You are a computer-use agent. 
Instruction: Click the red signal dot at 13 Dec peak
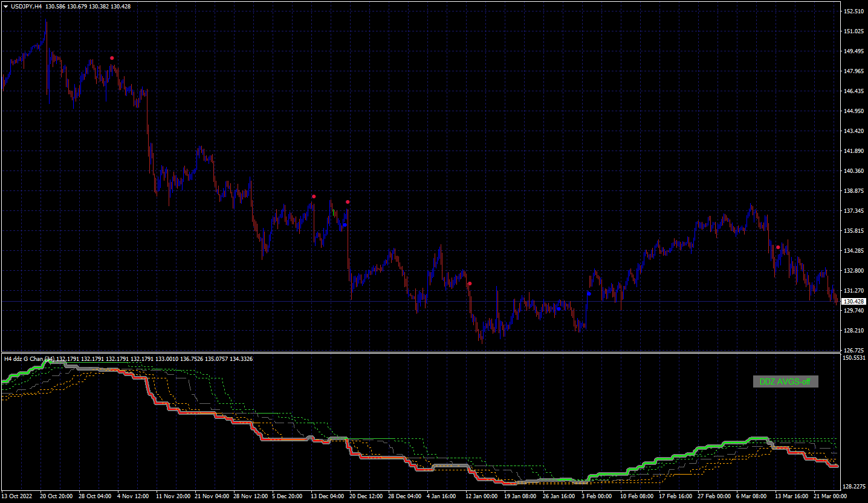coord(314,196)
